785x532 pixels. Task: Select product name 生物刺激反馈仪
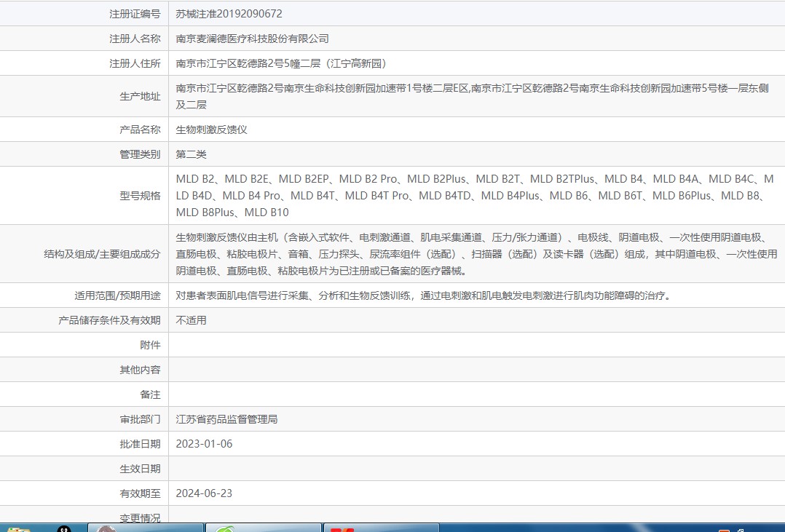pyautogui.click(x=211, y=130)
